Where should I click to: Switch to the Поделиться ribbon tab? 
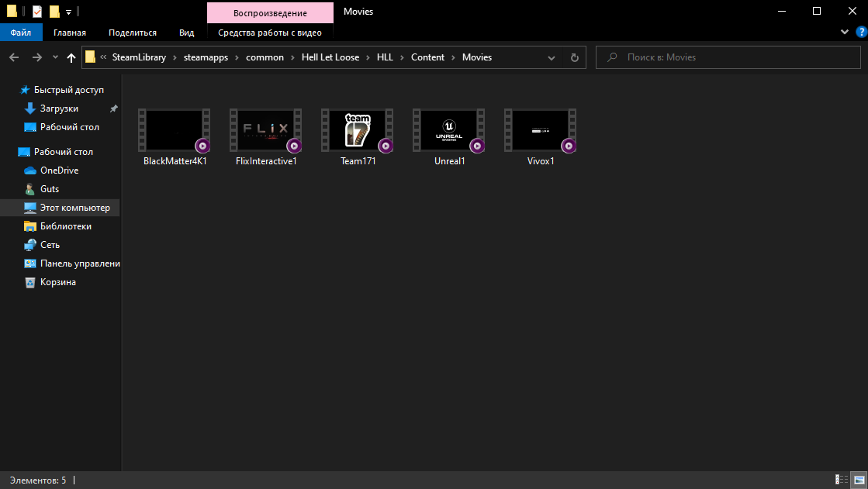click(x=133, y=33)
